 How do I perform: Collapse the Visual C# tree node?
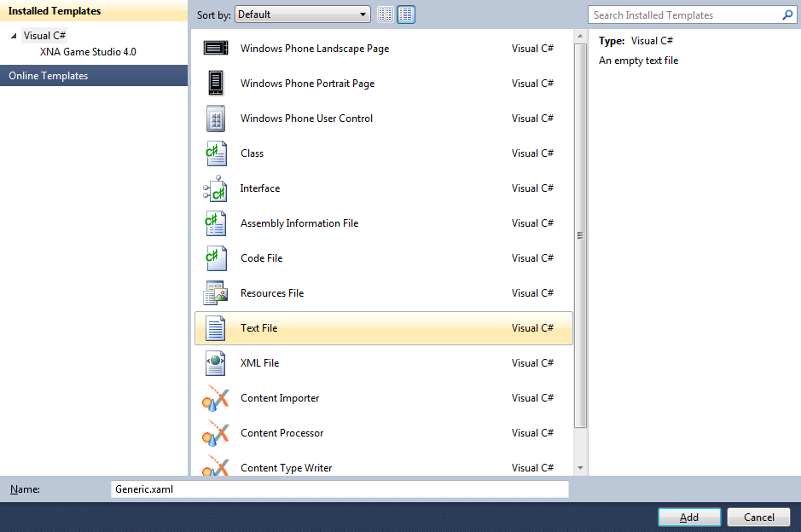(14, 36)
